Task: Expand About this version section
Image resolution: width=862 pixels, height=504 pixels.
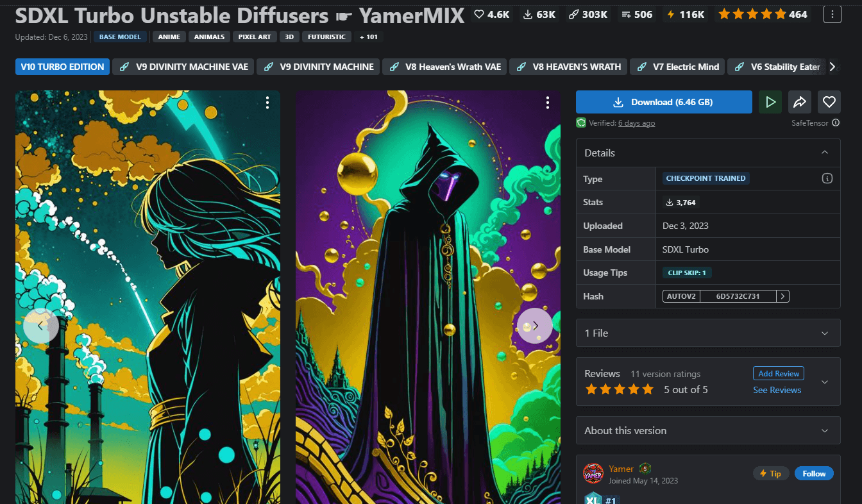Action: coord(825,431)
